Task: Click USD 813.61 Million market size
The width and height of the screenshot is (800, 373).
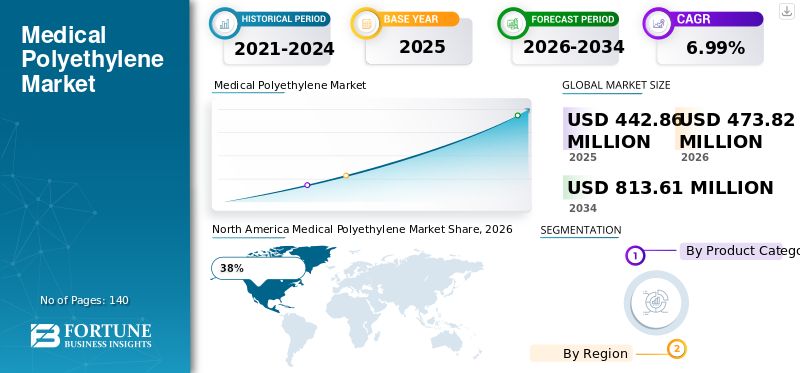Action: (670, 188)
